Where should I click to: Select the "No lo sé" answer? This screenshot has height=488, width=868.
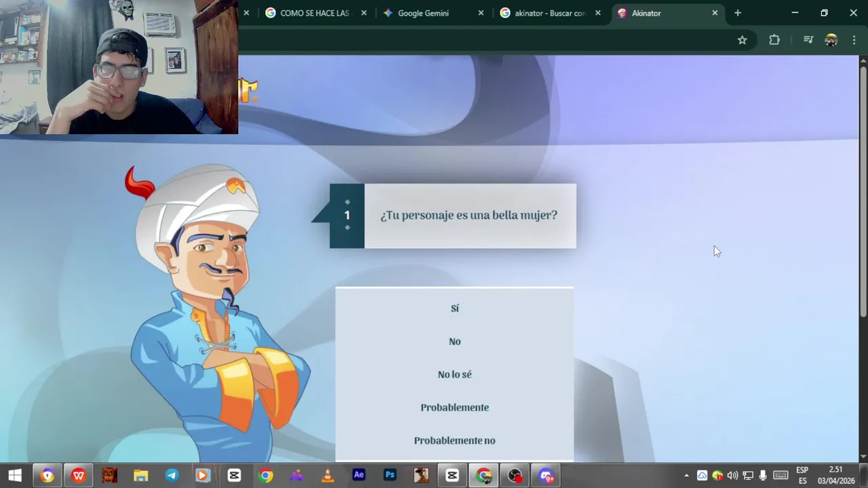454,374
